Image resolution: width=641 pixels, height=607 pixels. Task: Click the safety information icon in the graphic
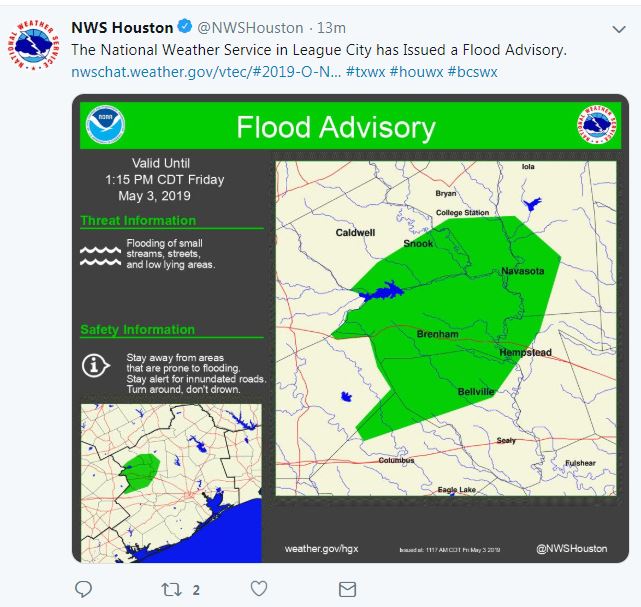pos(96,366)
